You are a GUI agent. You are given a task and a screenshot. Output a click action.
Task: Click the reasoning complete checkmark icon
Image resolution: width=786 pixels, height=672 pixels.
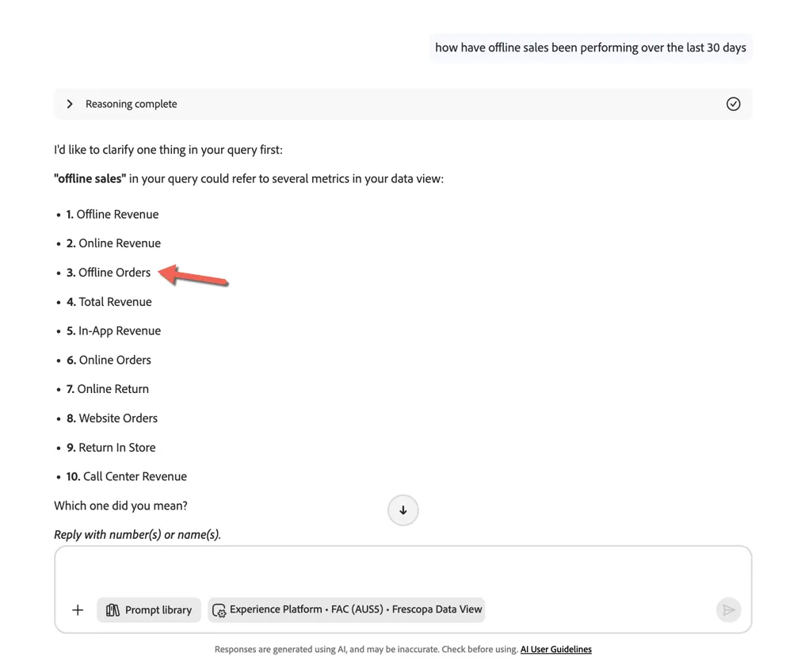(x=733, y=104)
